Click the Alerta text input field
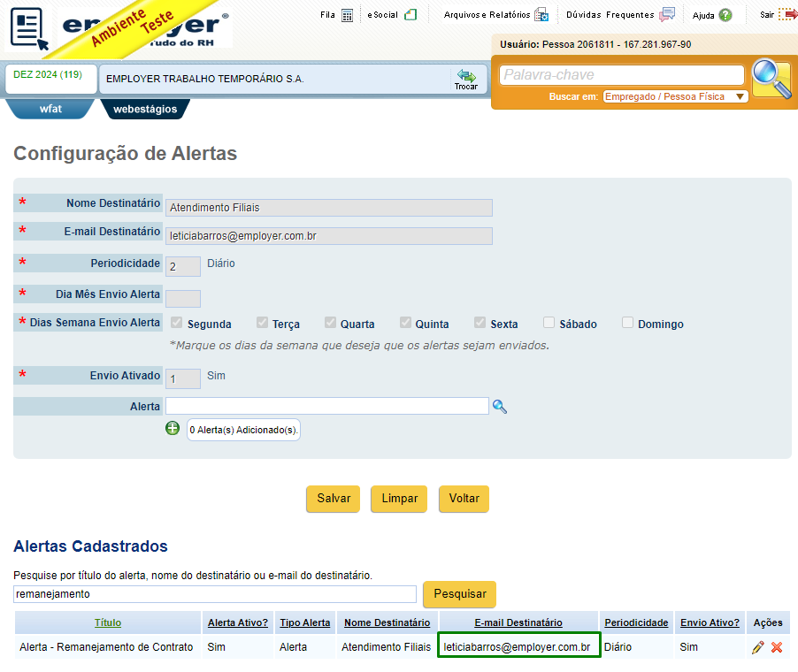 327,406
